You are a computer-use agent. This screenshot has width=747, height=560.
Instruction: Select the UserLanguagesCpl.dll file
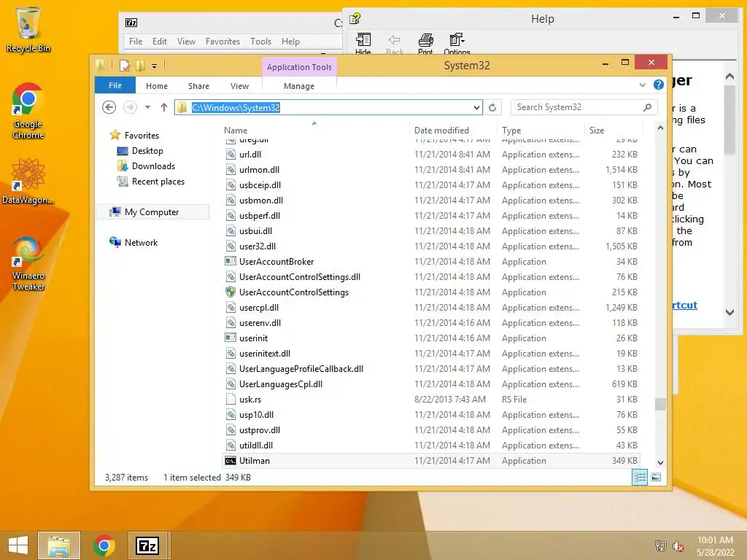point(431,384)
